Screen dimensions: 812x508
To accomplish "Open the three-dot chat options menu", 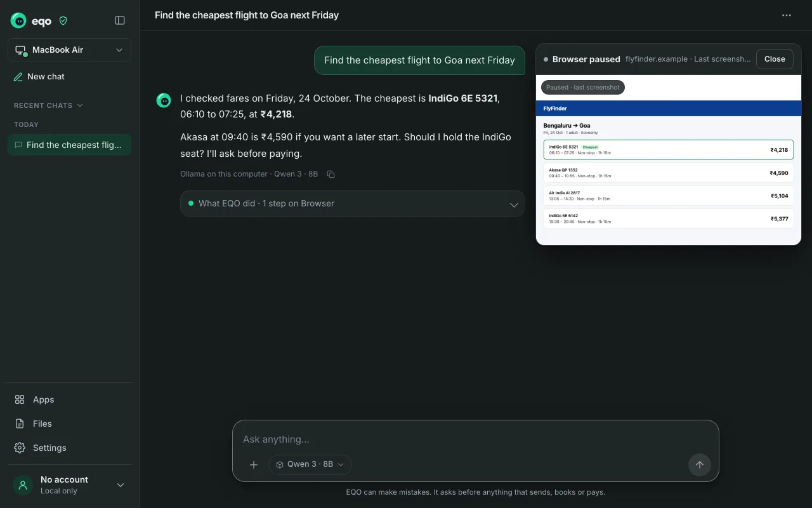I will 787,15.
